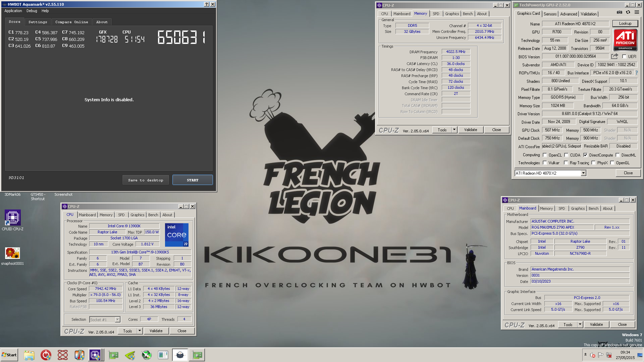
Task: Expand Tools arrow in CPU-Z Memory window
Action: pos(454,130)
